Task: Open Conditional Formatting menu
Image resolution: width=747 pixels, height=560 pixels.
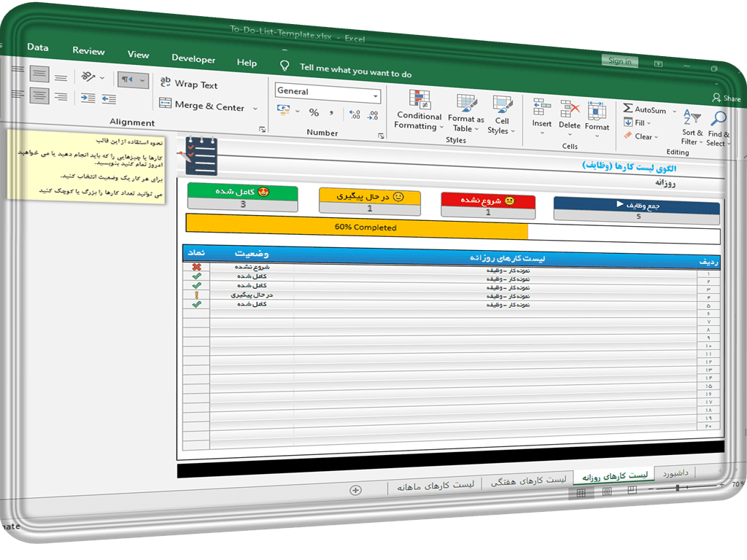Action: (419, 110)
